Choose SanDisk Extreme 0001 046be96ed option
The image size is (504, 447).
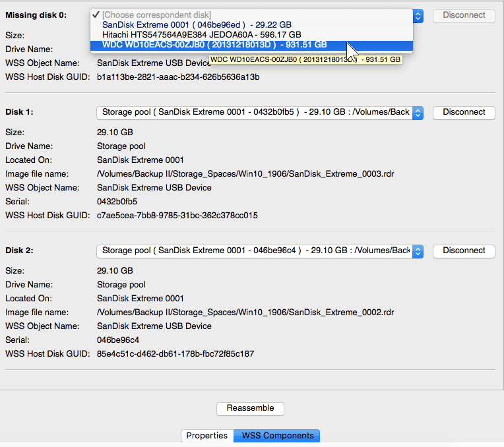pos(251,25)
